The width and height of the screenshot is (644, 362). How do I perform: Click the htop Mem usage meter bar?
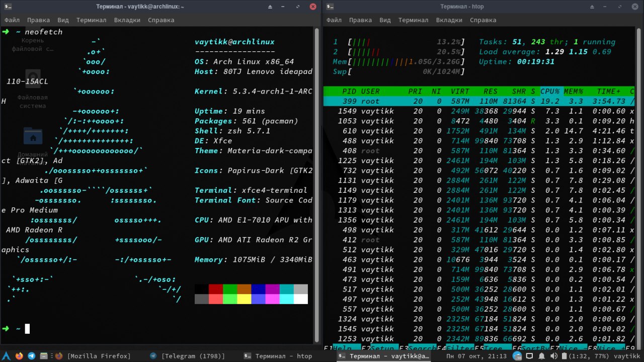click(x=398, y=62)
